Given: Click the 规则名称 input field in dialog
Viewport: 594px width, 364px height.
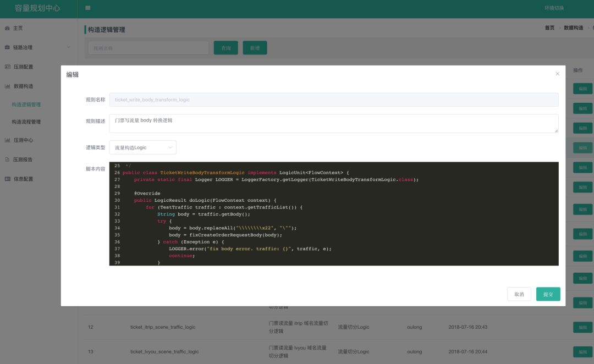Looking at the screenshot, I should click(334, 100).
